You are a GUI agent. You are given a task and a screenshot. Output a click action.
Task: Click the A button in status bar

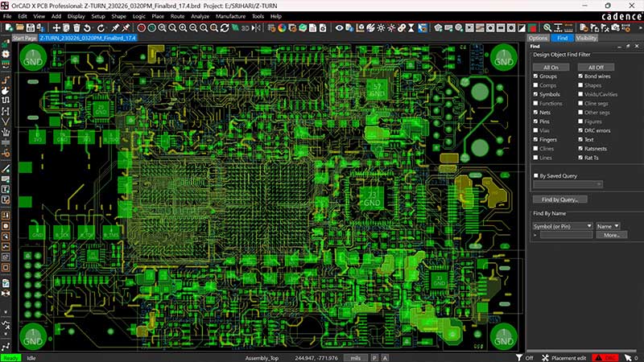385,358
